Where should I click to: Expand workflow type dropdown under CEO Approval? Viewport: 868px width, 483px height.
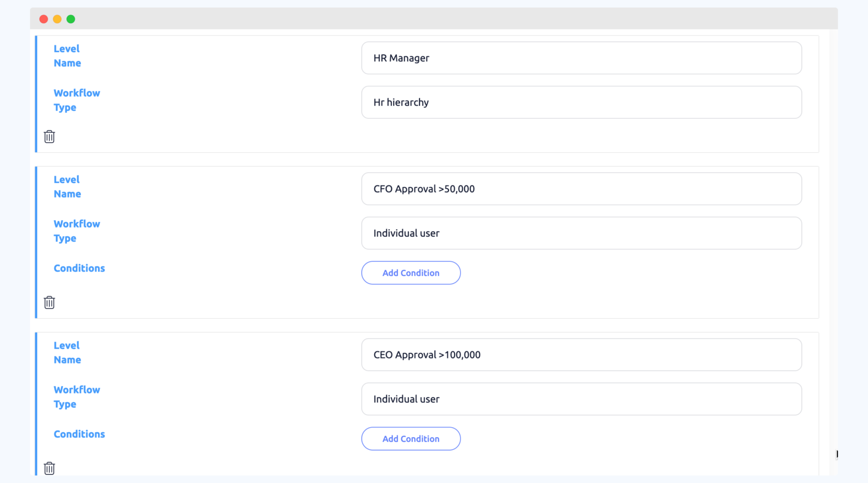(581, 399)
